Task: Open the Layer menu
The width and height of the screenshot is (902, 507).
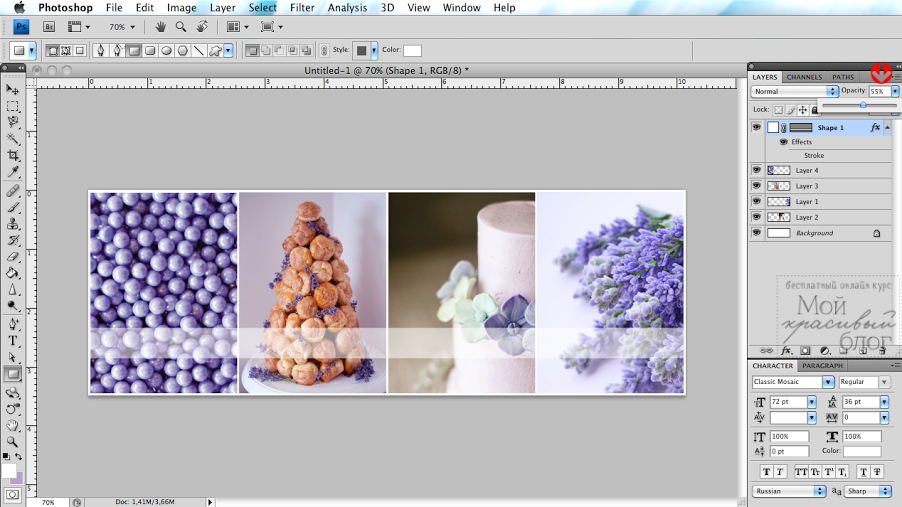Action: tap(222, 7)
